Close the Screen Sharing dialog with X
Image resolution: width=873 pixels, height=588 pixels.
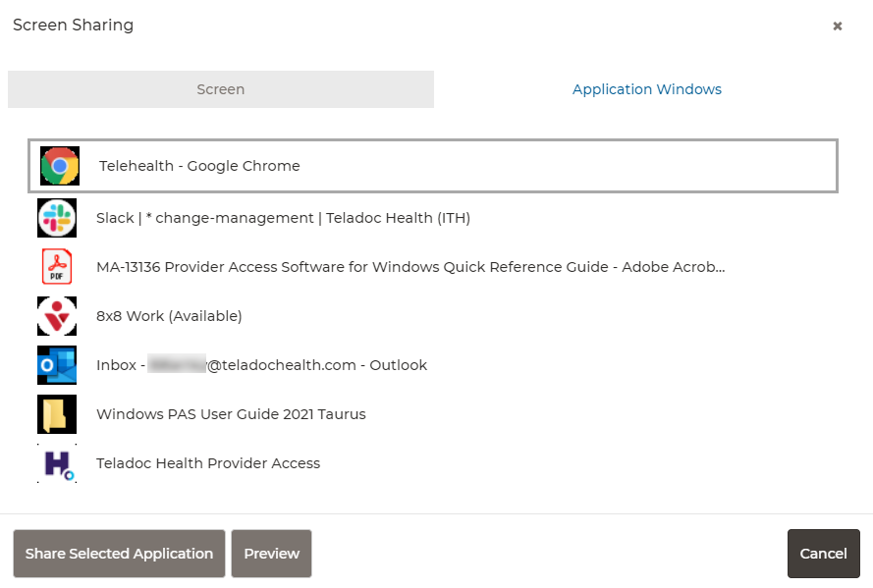[838, 27]
